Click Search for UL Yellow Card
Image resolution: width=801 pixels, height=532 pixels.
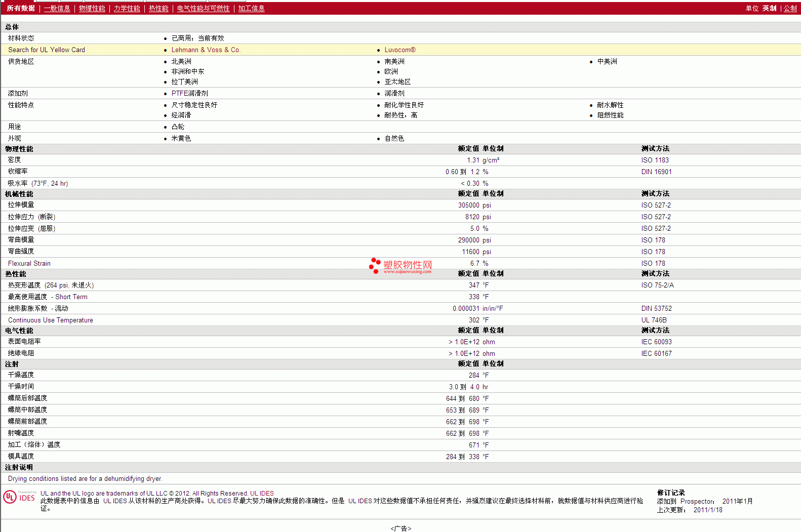click(x=47, y=50)
